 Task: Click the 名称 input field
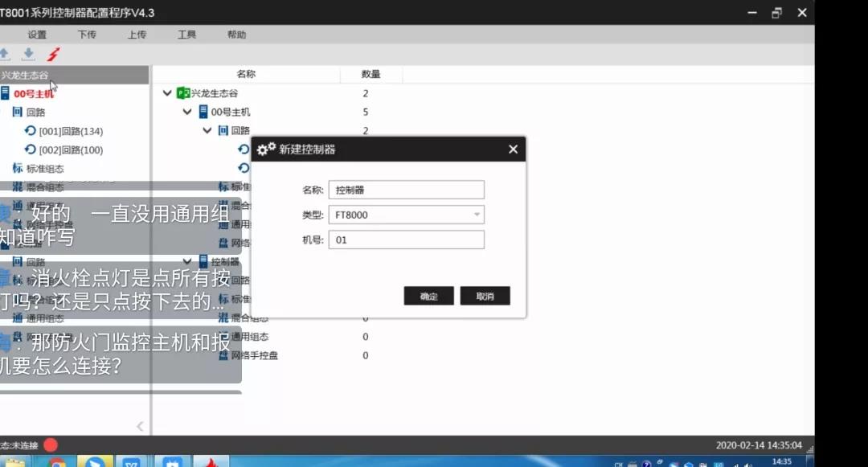coord(406,190)
